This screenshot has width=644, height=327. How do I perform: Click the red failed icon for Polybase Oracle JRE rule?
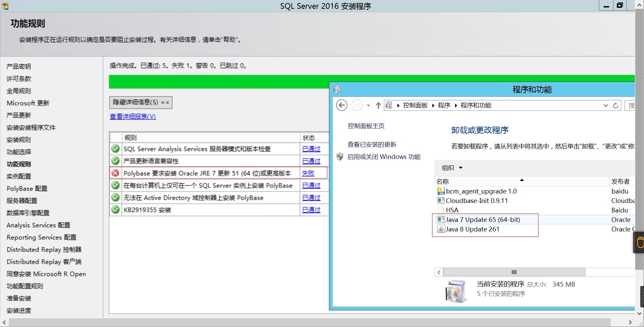coord(116,173)
